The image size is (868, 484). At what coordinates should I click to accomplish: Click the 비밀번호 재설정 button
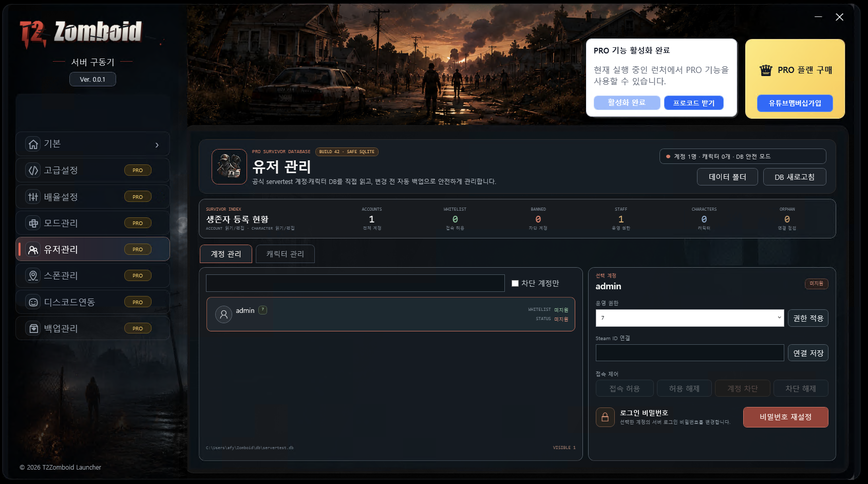[x=785, y=417]
